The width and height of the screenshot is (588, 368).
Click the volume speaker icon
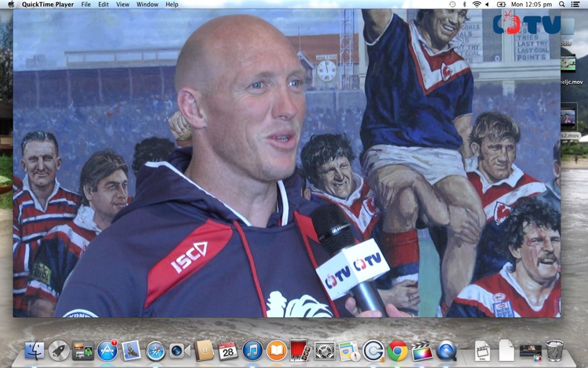coord(488,4)
